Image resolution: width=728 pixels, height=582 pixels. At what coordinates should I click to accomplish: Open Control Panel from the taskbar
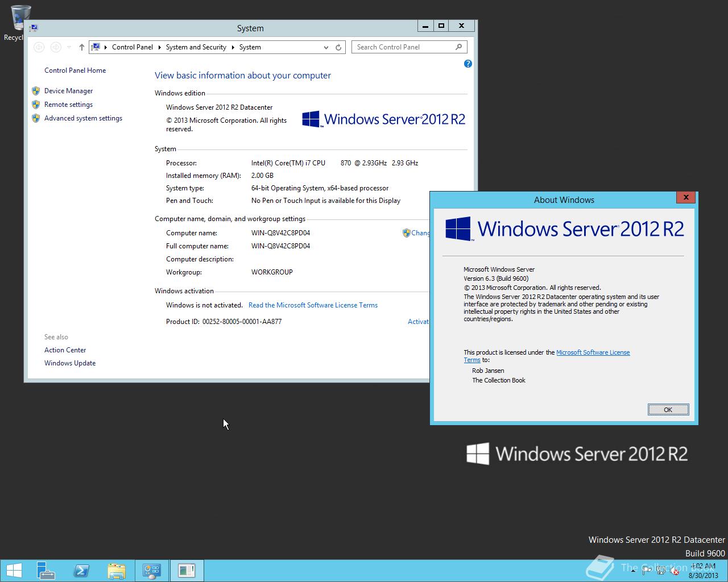point(151,570)
